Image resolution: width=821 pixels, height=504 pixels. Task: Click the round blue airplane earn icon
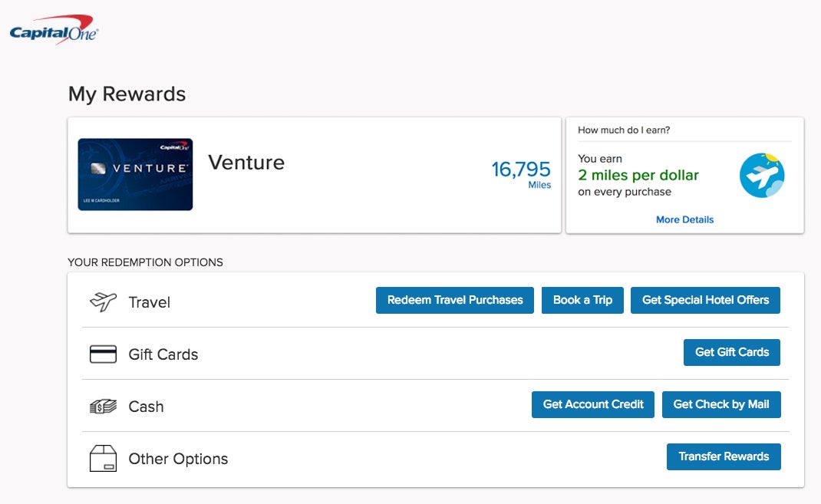point(762,175)
